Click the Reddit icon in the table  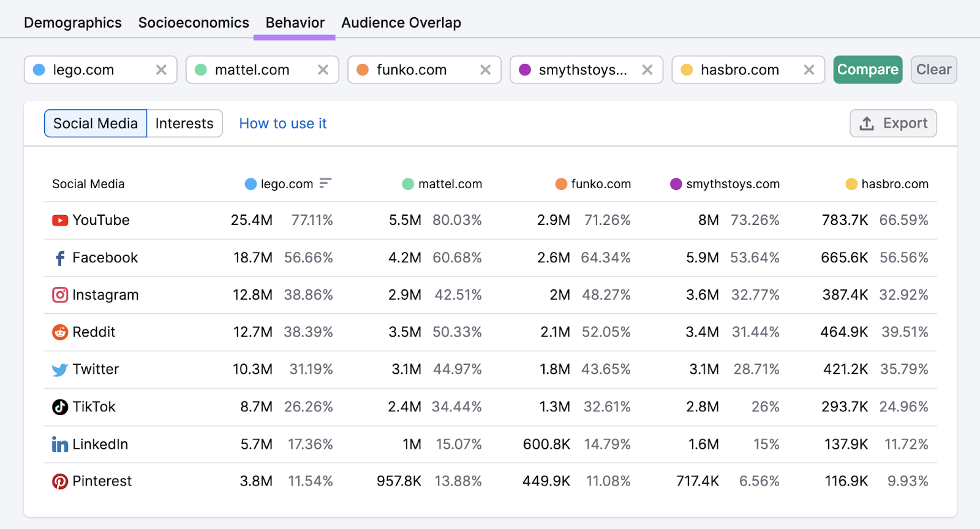[59, 332]
